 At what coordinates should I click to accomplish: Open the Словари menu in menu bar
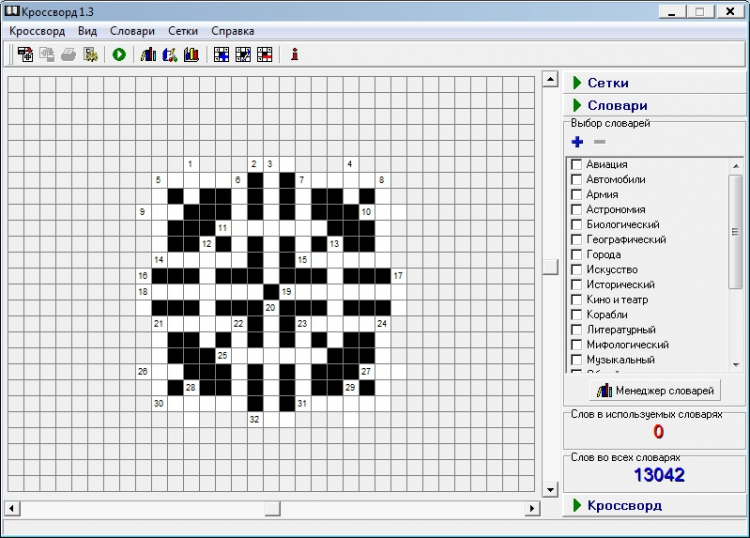132,31
